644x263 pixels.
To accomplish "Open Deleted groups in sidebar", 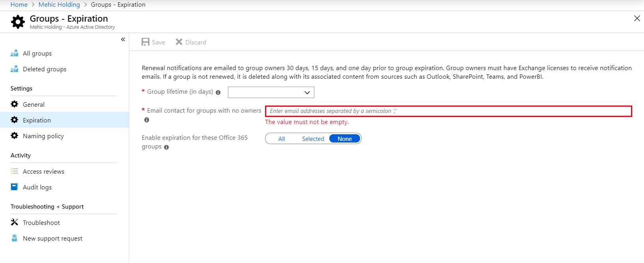I will coord(64,69).
